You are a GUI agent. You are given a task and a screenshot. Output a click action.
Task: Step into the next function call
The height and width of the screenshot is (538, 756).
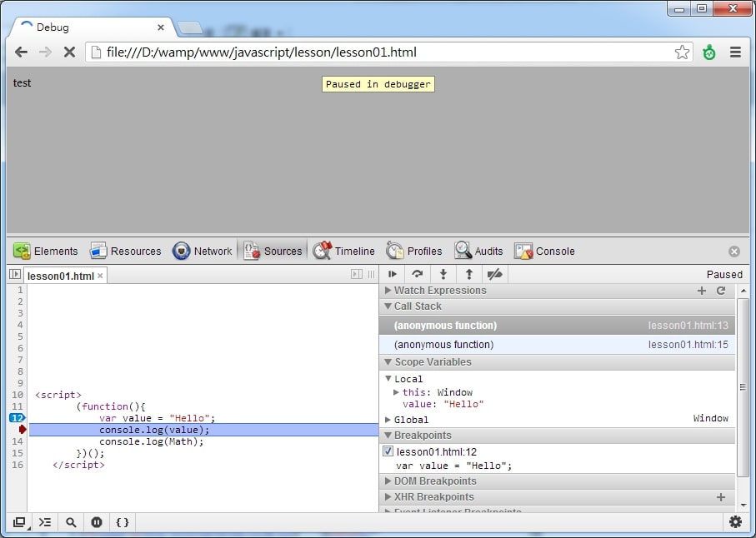pyautogui.click(x=443, y=274)
